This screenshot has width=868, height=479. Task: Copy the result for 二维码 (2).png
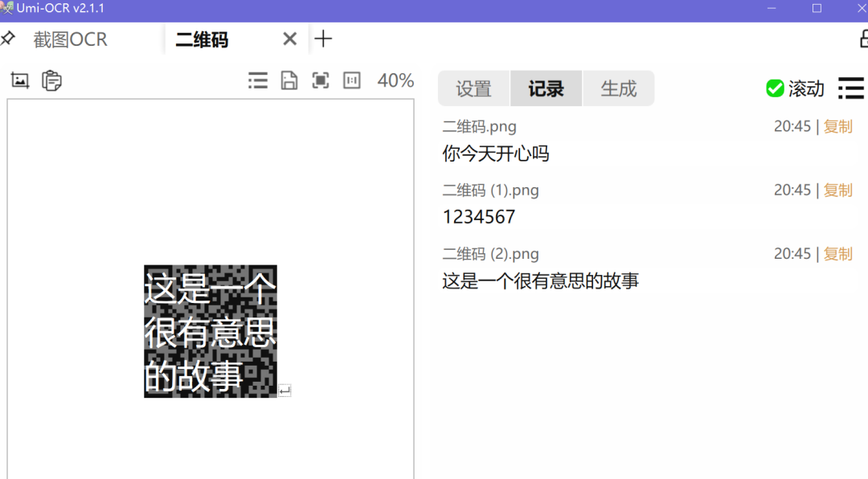838,254
